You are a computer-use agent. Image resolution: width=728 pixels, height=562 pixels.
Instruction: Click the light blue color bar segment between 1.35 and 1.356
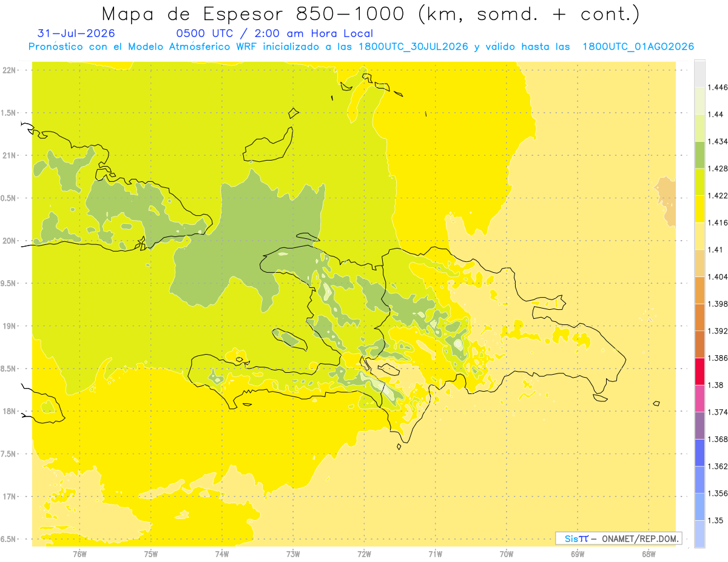click(699, 507)
